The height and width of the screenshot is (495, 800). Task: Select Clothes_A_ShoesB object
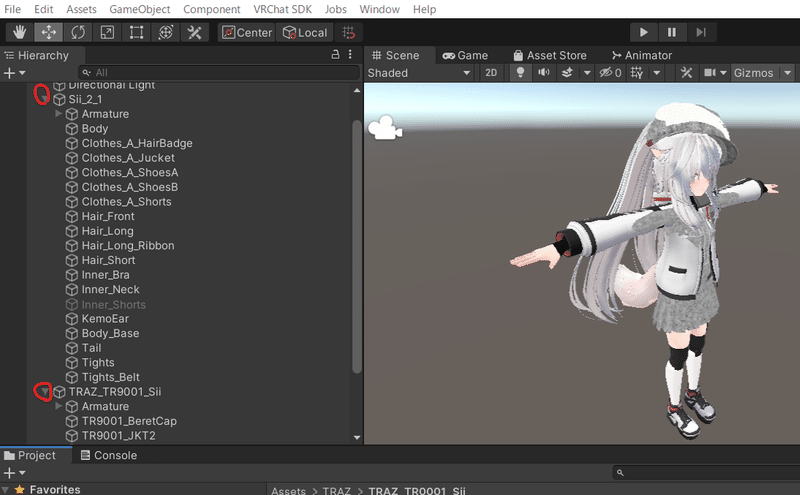[x=130, y=187]
